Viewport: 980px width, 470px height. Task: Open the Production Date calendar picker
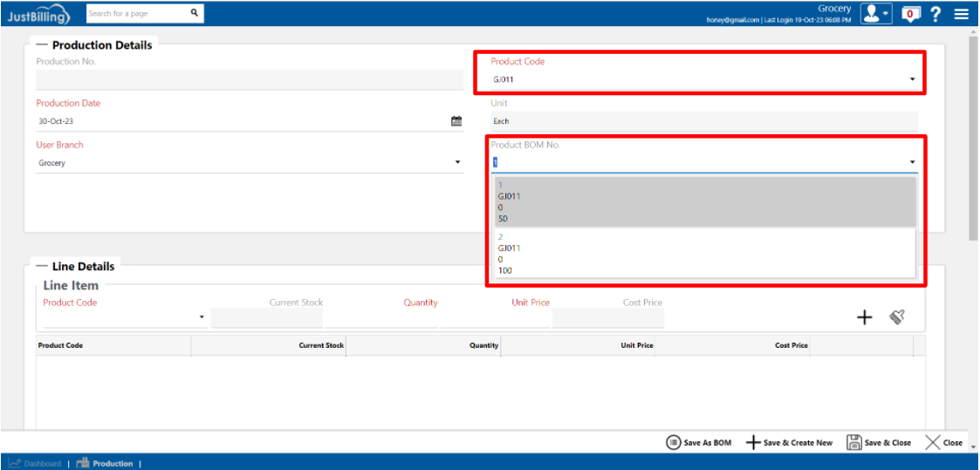coord(456,121)
